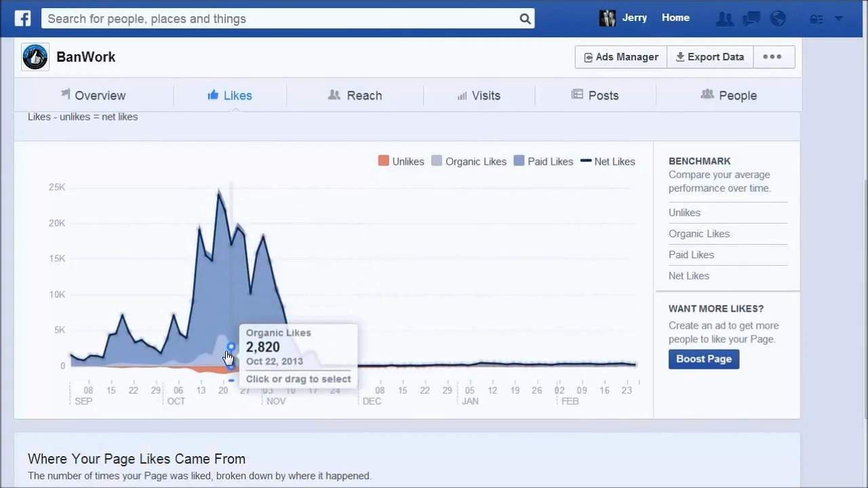Click the Facebook logo icon

point(22,18)
